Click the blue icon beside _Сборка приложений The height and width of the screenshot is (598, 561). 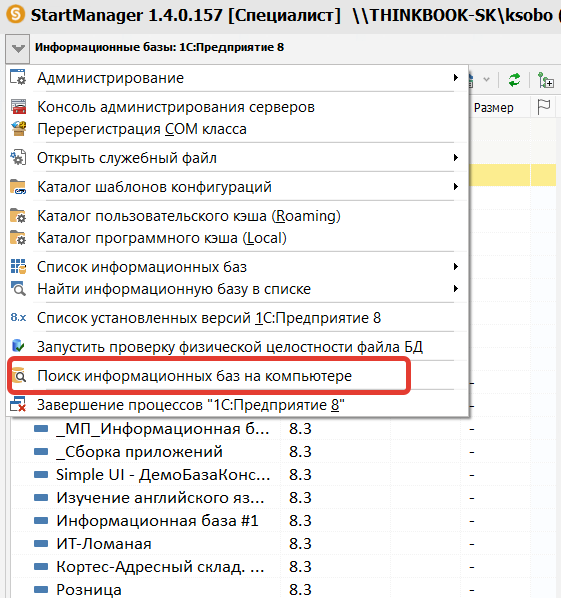click(x=41, y=452)
